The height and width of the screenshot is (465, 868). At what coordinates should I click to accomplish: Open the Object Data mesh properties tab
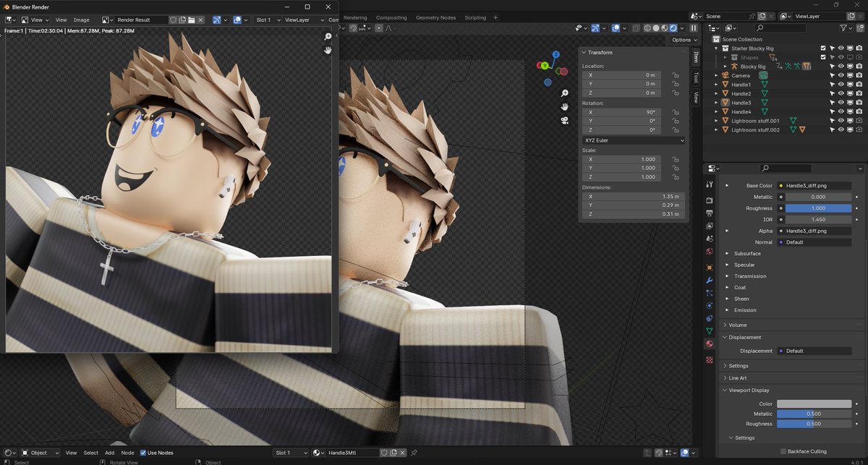[x=709, y=330]
